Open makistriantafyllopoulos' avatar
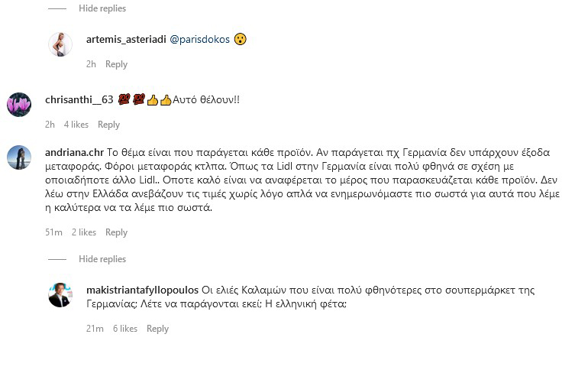588x386 pixels. (x=60, y=295)
